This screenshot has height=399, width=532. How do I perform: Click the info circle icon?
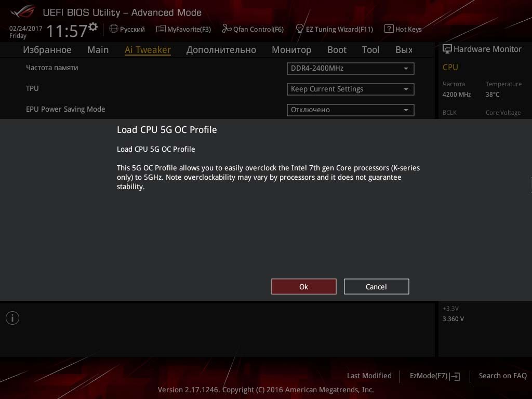click(x=12, y=318)
